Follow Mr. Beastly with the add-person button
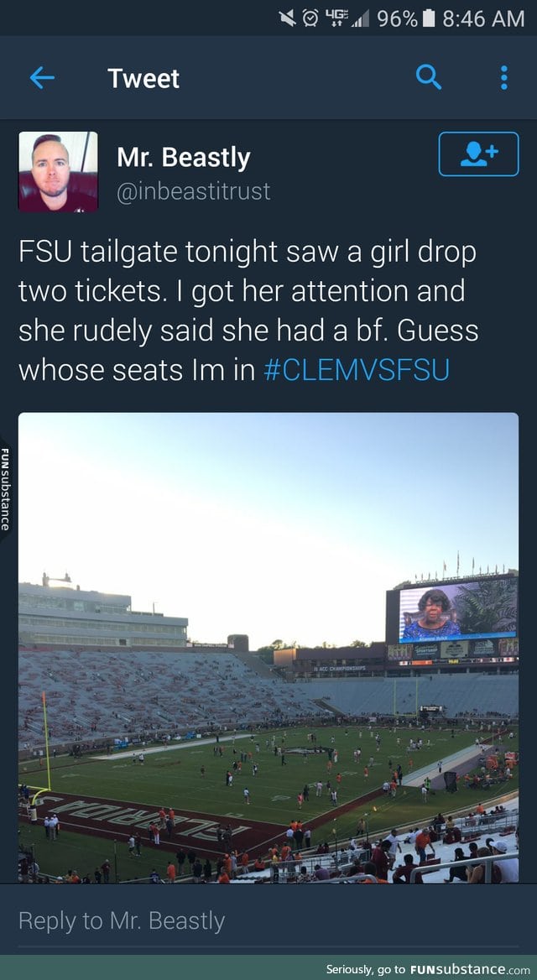The width and height of the screenshot is (537, 980). point(478,154)
